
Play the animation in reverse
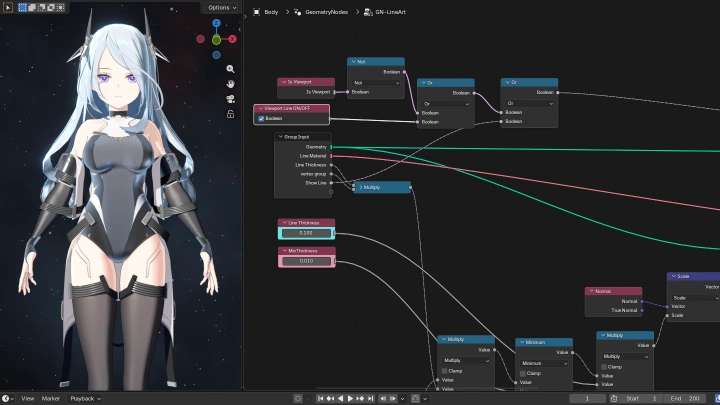coord(340,399)
